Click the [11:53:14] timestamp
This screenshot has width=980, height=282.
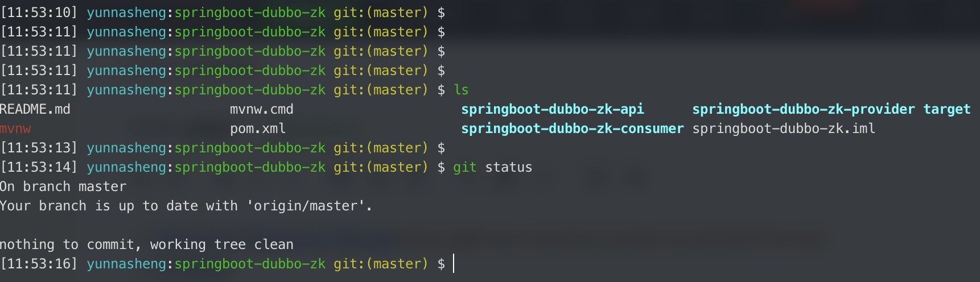[x=39, y=167]
